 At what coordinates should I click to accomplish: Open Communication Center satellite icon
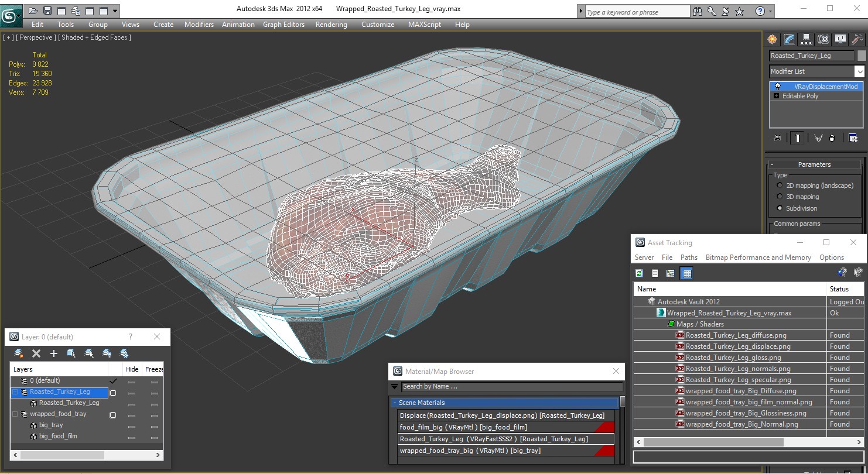725,11
